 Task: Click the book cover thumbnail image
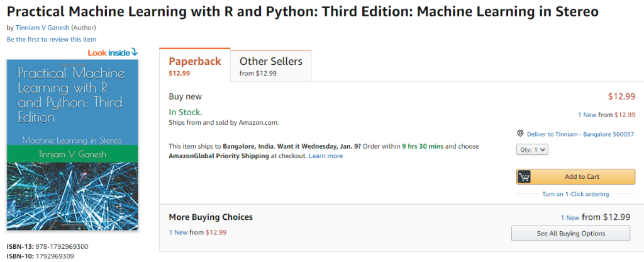[x=72, y=145]
